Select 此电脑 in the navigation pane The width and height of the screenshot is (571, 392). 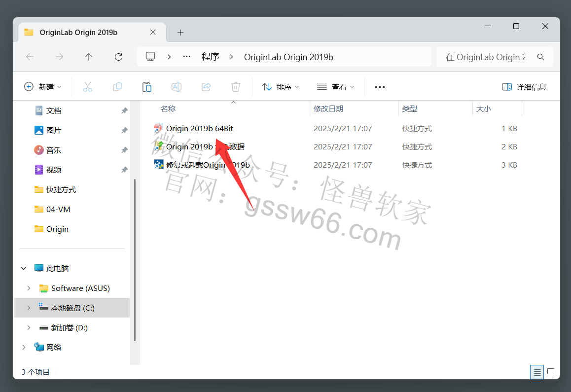pos(51,269)
